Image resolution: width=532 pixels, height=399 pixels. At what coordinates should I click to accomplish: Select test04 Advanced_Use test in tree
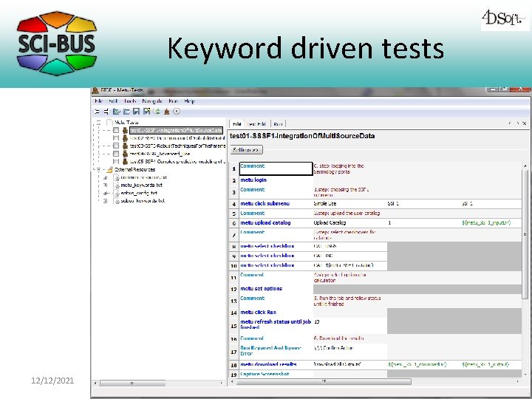pos(160,154)
